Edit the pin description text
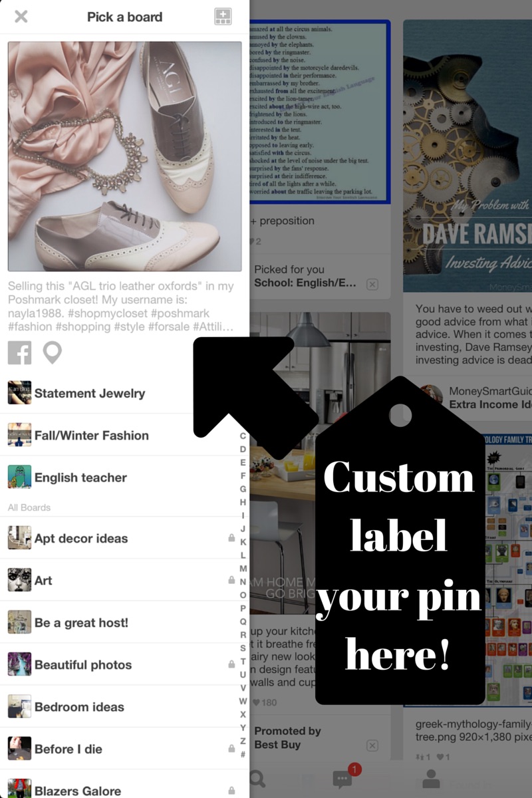Screen dimensions: 532x798 pos(121,306)
